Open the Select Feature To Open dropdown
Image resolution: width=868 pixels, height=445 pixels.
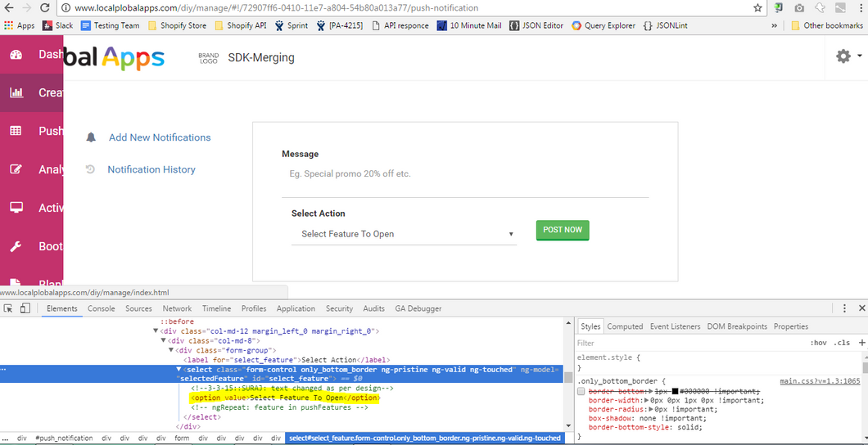[405, 234]
